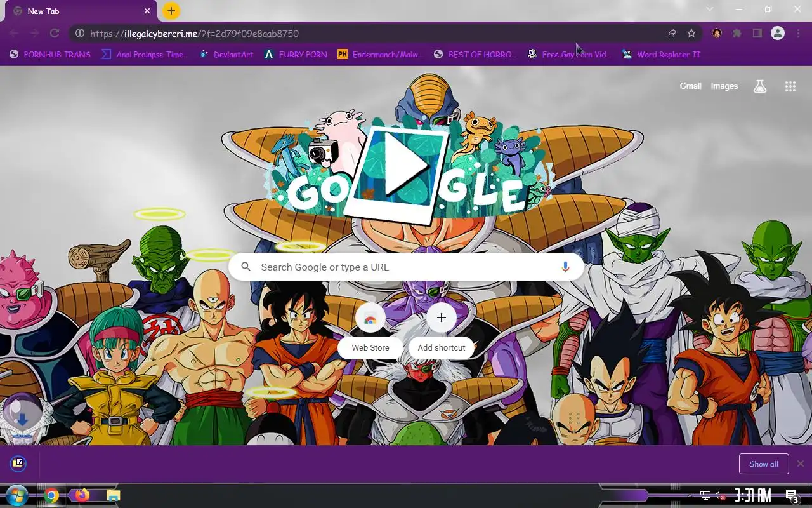Open the Chrome three-dot menu

tap(798, 33)
